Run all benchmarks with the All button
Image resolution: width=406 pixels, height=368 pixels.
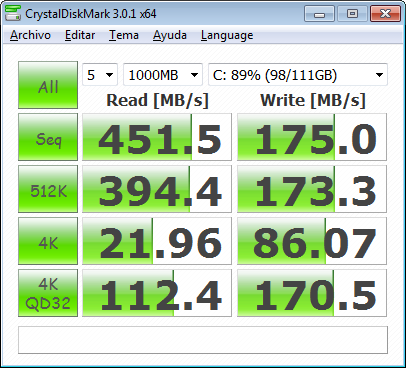48,85
